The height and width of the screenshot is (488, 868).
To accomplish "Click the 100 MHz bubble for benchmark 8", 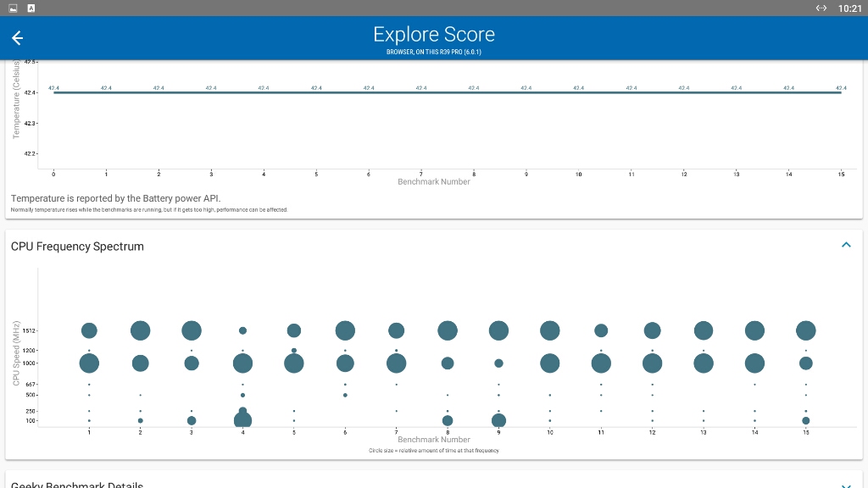I will click(448, 420).
